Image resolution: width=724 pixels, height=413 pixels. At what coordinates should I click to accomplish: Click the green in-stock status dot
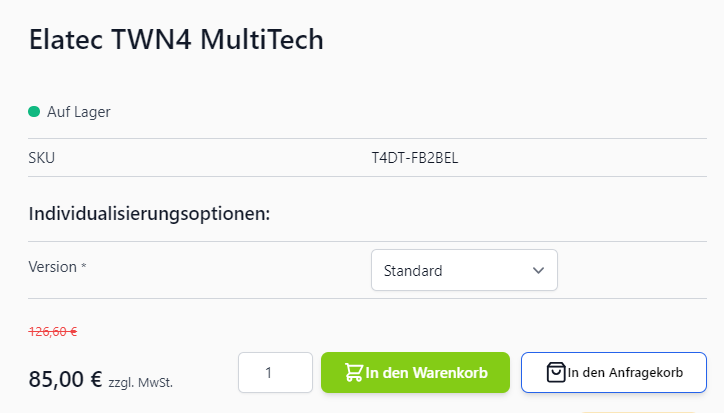tap(34, 112)
